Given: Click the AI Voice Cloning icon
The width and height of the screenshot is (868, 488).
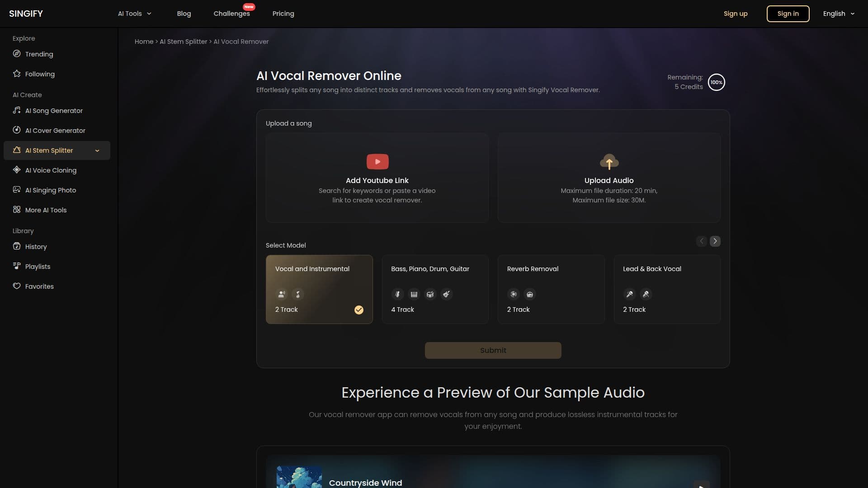Looking at the screenshot, I should click(x=17, y=170).
